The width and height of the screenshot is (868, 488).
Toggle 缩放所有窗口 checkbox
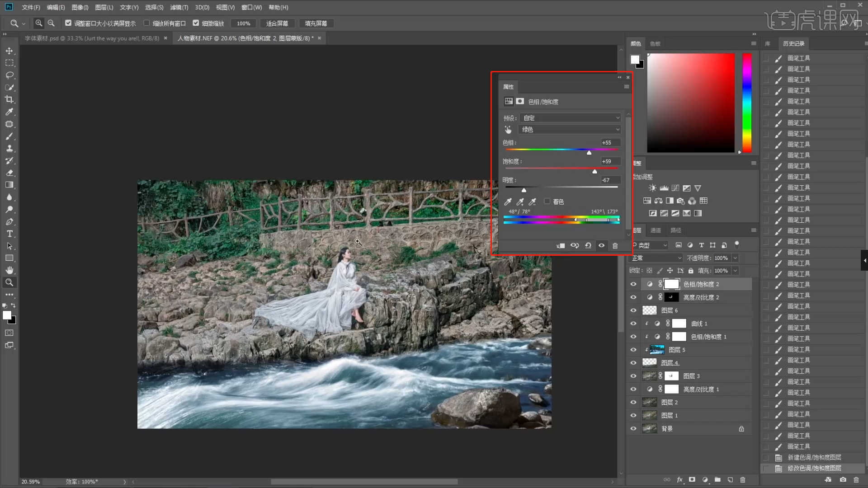tap(146, 23)
